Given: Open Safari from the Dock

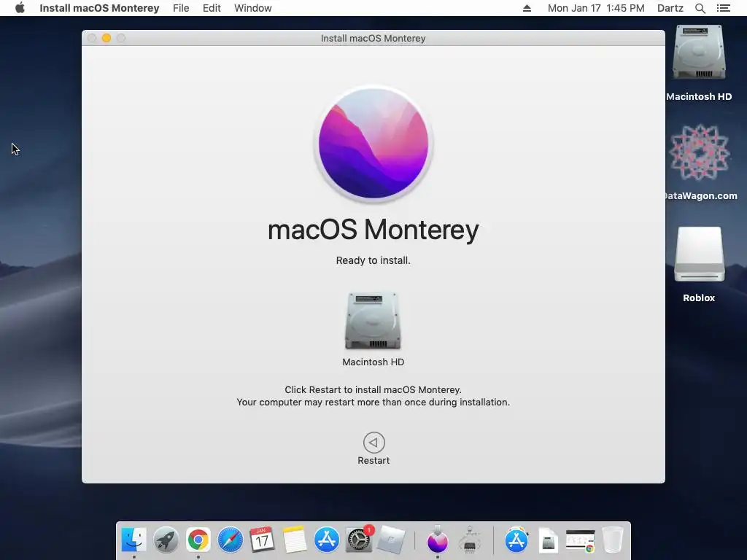Looking at the screenshot, I should point(230,540).
